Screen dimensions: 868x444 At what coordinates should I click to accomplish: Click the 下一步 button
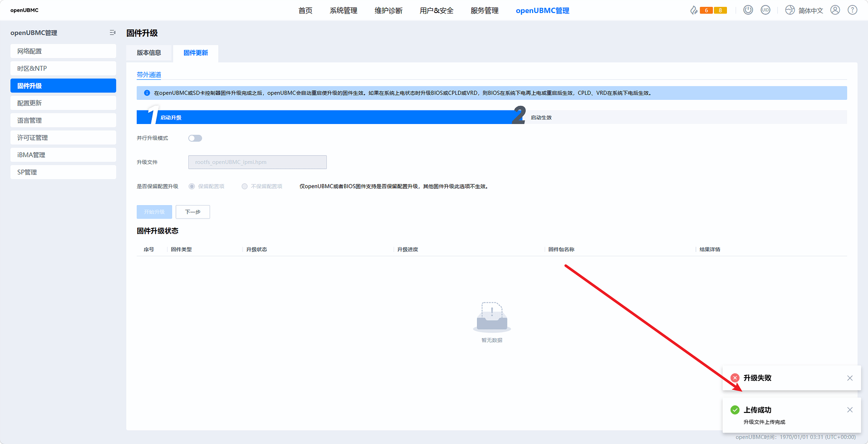pos(193,212)
